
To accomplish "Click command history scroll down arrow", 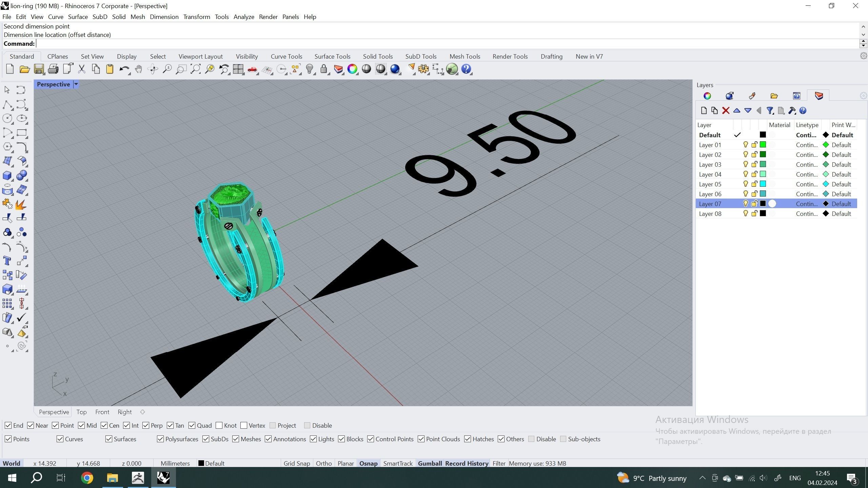I will (863, 35).
